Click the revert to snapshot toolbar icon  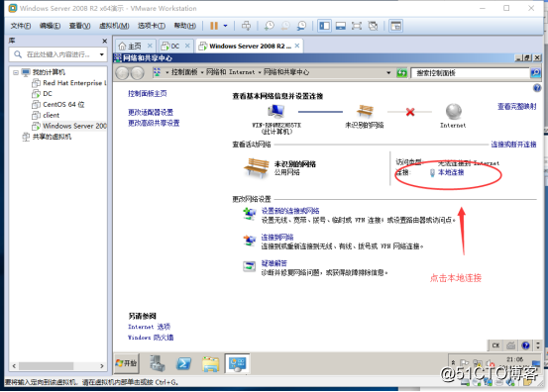[285, 26]
